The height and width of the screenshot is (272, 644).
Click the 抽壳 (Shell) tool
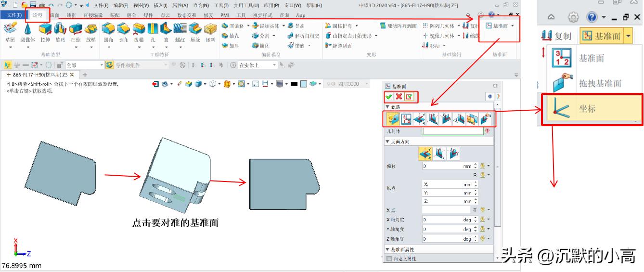(230, 36)
